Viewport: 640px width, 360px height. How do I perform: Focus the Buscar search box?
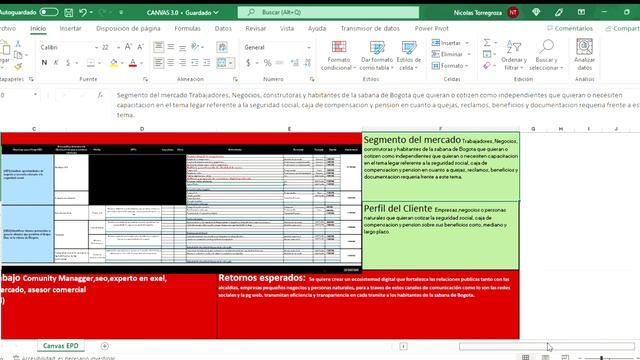(x=328, y=12)
